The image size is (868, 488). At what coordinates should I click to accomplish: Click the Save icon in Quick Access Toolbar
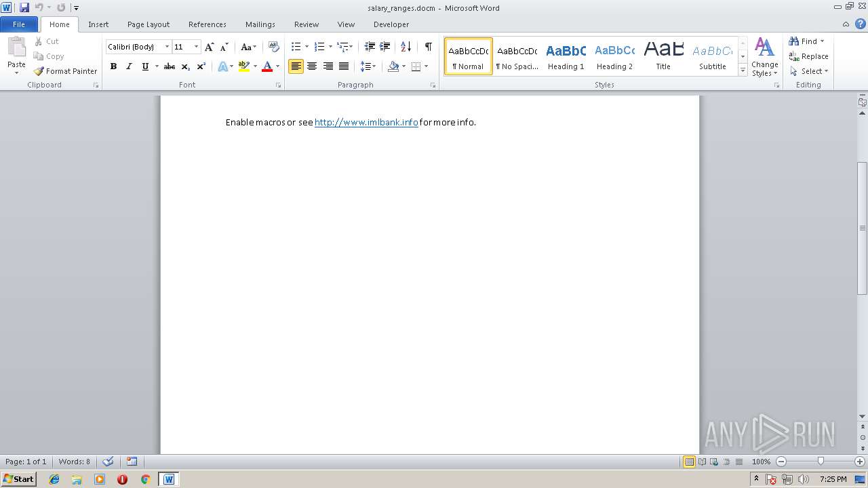click(x=24, y=7)
